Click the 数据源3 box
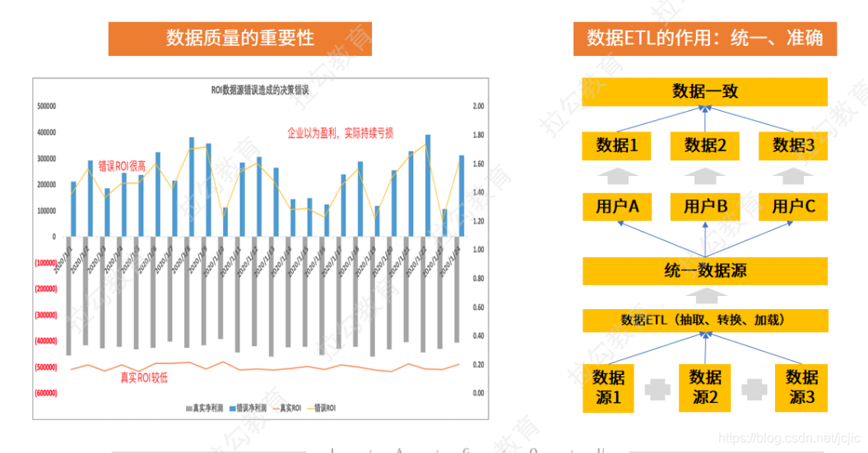The image size is (868, 453). 801,388
